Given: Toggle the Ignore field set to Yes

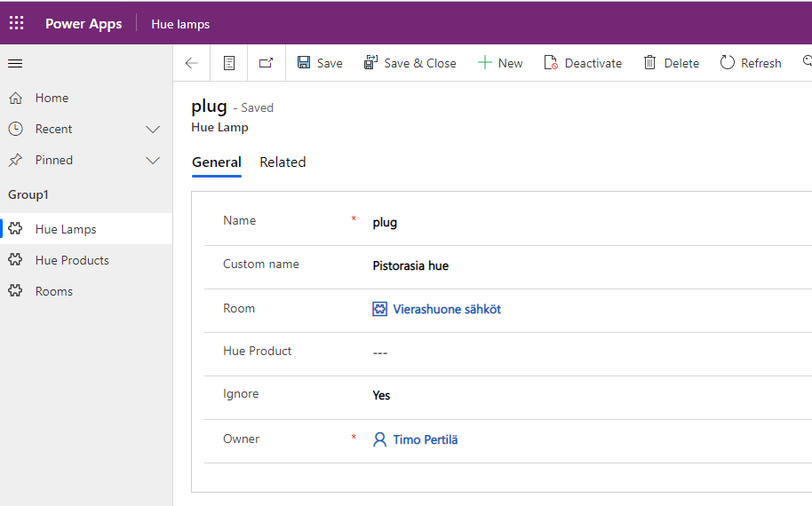Looking at the screenshot, I should [x=382, y=396].
